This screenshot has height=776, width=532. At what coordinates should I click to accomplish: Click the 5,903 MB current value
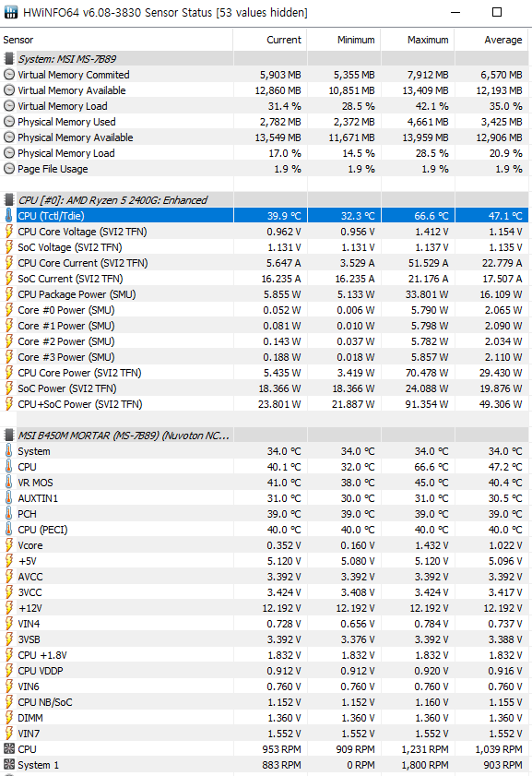pyautogui.click(x=280, y=75)
